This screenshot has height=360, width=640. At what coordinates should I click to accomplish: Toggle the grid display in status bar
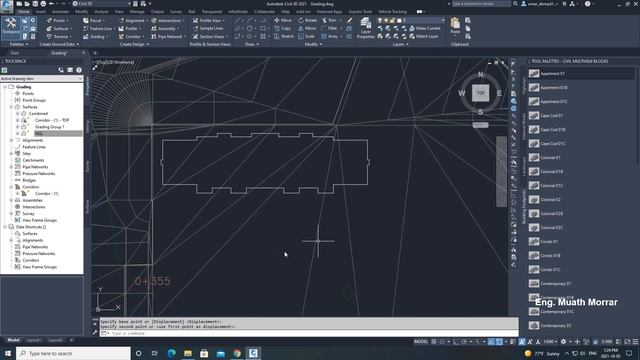(x=433, y=342)
